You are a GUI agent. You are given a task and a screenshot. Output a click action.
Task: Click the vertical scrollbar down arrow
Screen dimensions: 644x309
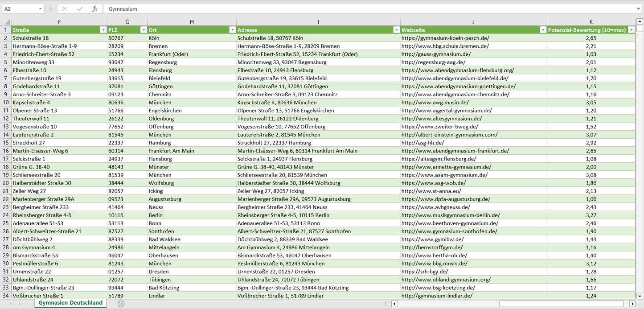(x=640, y=296)
